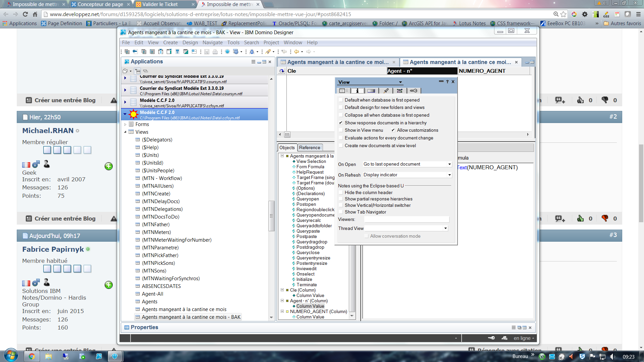Check Show in View menu option
Image resolution: width=644 pixels, height=362 pixels.
[x=341, y=130]
